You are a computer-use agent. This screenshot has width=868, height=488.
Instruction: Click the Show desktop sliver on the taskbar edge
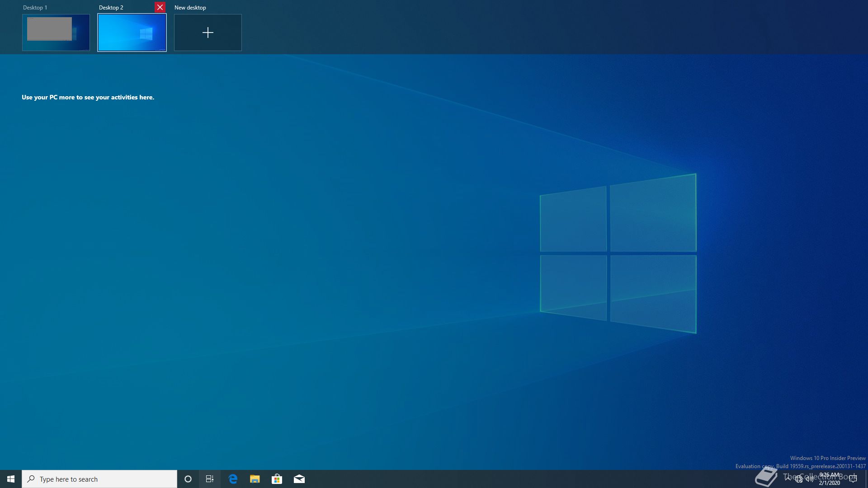(866, 479)
